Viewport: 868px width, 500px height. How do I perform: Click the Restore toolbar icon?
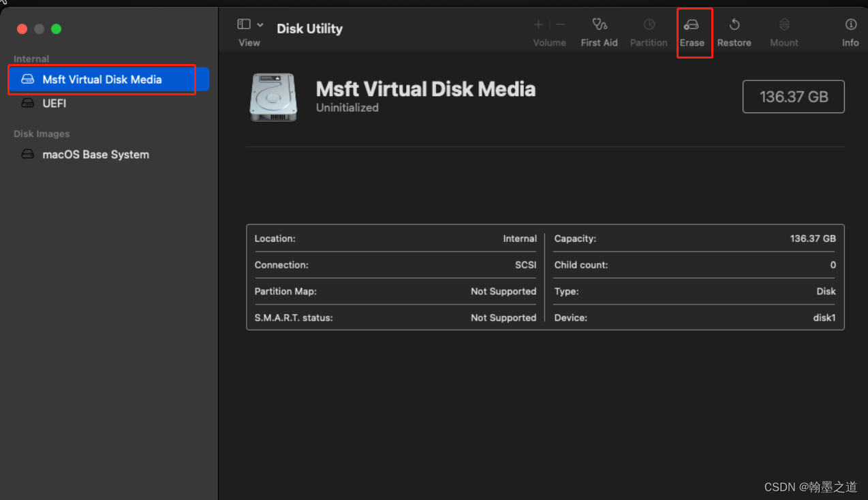(734, 25)
